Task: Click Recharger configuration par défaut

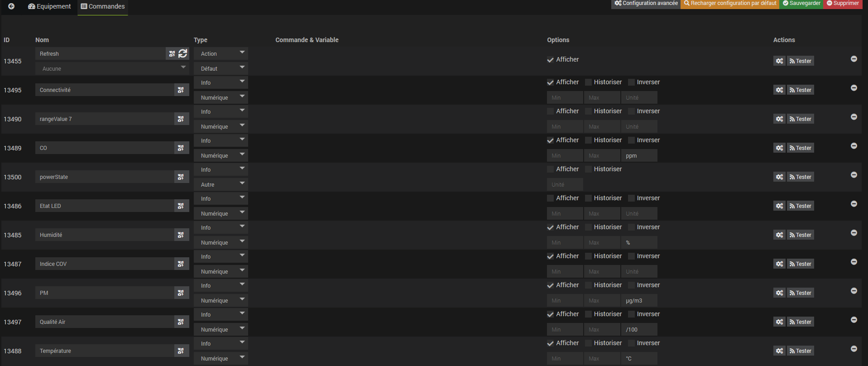Action: coord(730,4)
